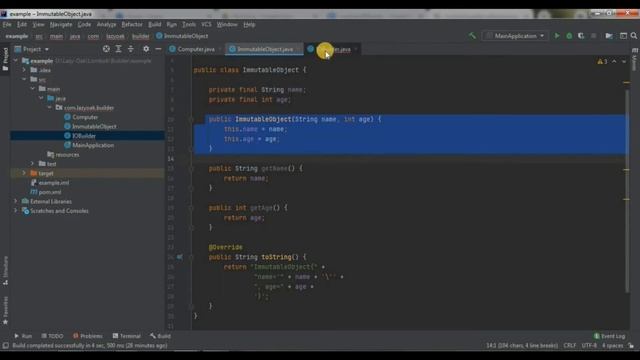
Task: Open MainApplication run configuration dropdown
Action: 515,36
